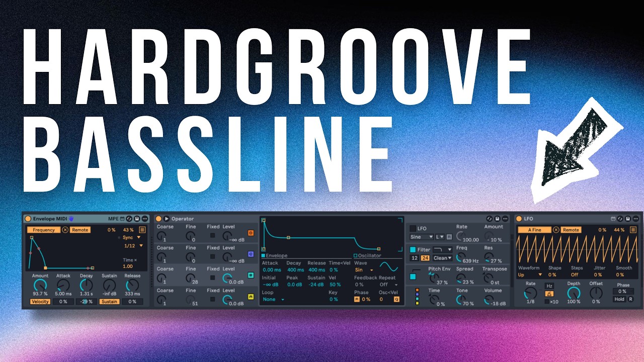Select oscillator B tab in Operator
Image resolution: width=644 pixels, height=362 pixels.
pyautogui.click(x=251, y=276)
